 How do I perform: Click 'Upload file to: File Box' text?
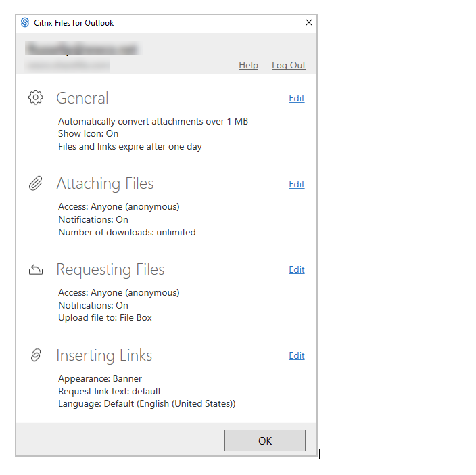[x=105, y=317]
